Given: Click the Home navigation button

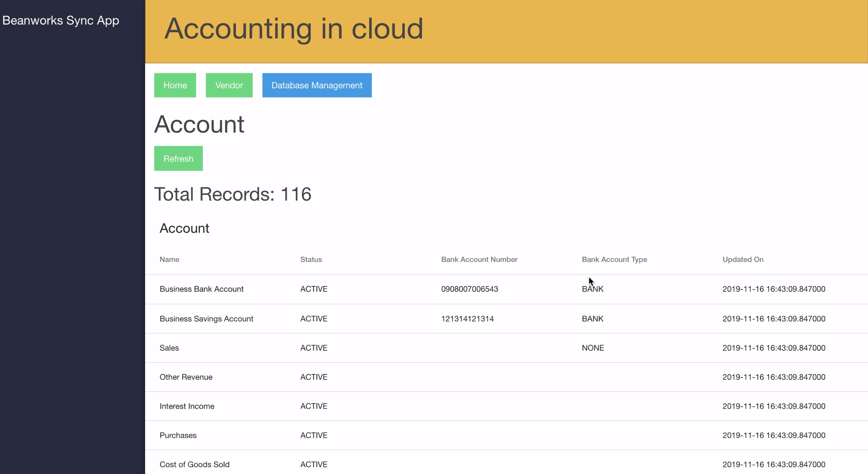Looking at the screenshot, I should click(x=175, y=85).
